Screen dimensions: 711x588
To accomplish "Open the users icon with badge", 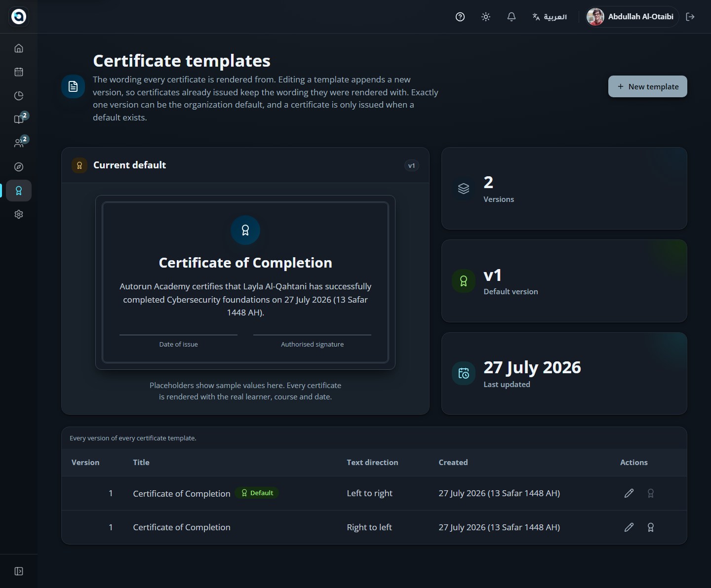I will pyautogui.click(x=19, y=143).
